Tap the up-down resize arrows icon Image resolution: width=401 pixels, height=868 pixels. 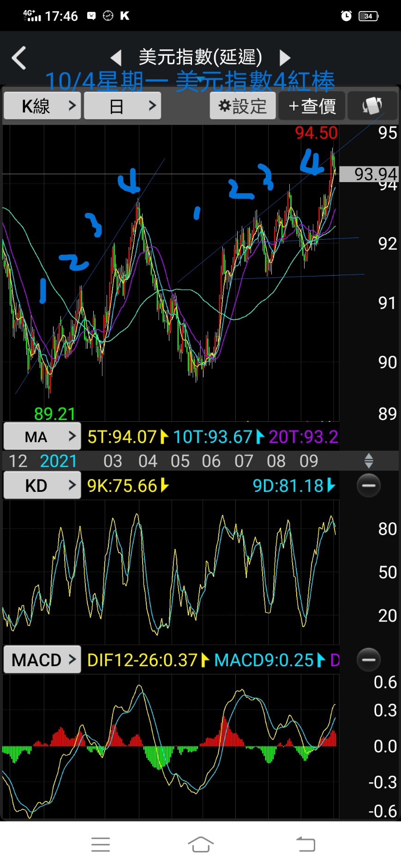369,461
